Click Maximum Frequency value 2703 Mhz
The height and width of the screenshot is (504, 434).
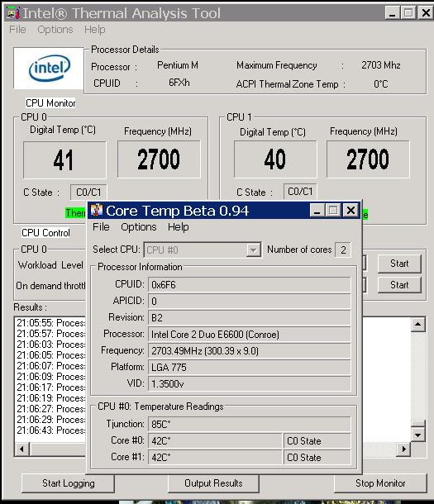(x=381, y=65)
